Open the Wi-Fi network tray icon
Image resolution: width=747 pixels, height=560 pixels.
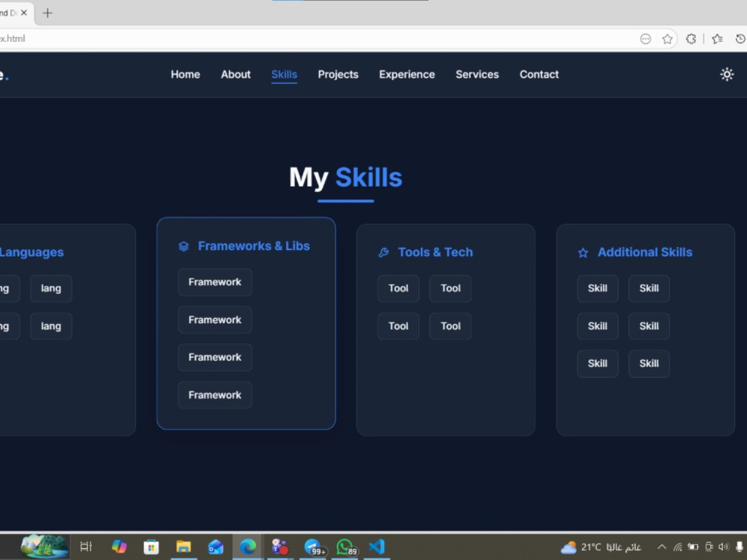coord(678,547)
